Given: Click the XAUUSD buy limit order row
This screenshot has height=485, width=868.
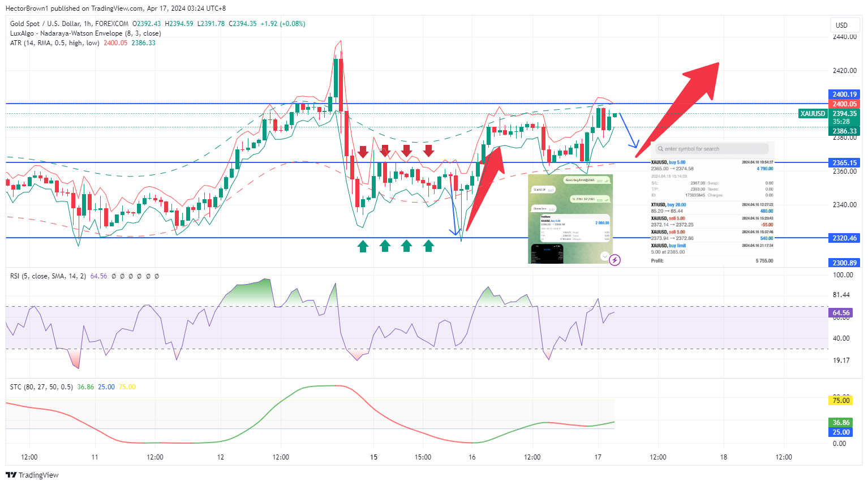Looking at the screenshot, I should point(712,248).
